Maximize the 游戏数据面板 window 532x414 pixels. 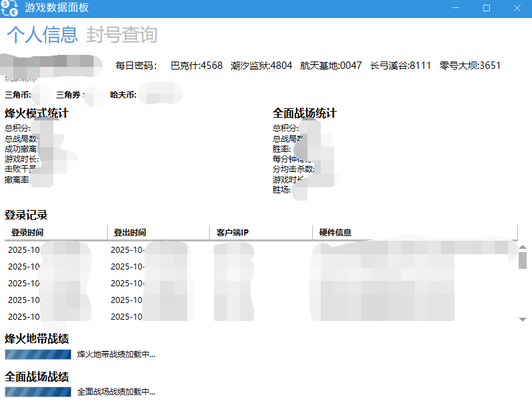pos(486,8)
